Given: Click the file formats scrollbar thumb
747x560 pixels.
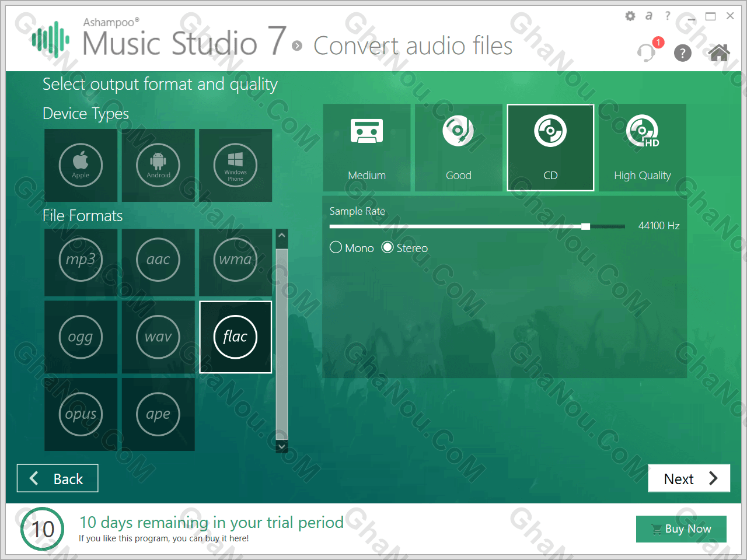Looking at the screenshot, I should (282, 344).
